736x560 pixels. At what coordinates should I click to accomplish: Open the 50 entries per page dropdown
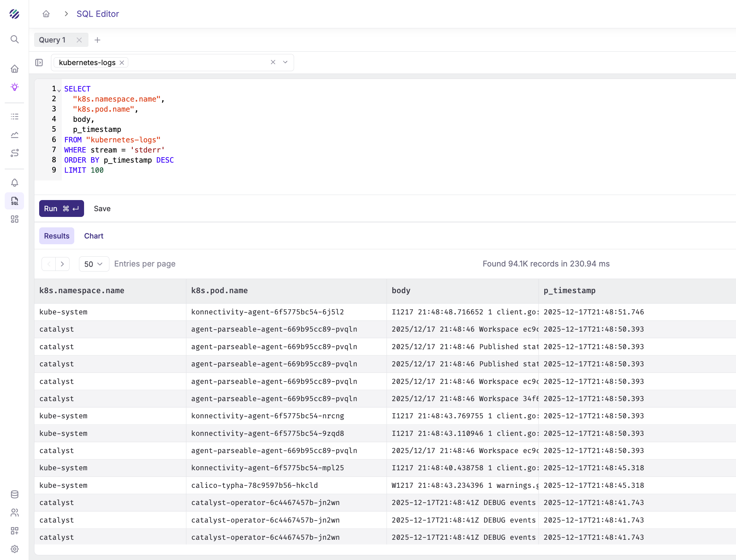point(94,264)
